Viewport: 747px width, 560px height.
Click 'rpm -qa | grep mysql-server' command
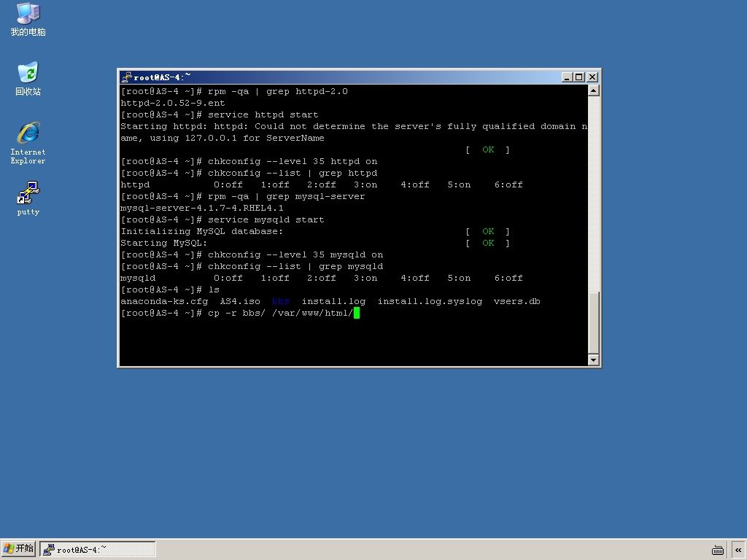pos(286,196)
